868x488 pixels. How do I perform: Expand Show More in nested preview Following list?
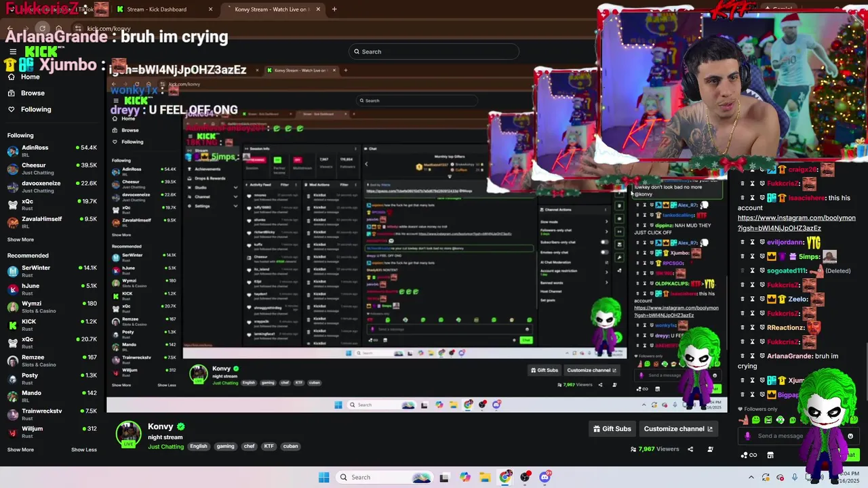point(121,235)
